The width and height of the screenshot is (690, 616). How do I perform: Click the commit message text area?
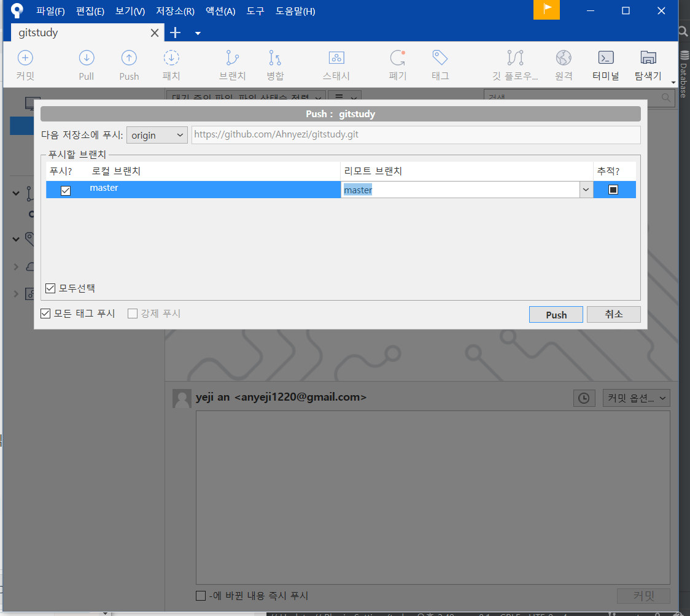tap(433, 498)
